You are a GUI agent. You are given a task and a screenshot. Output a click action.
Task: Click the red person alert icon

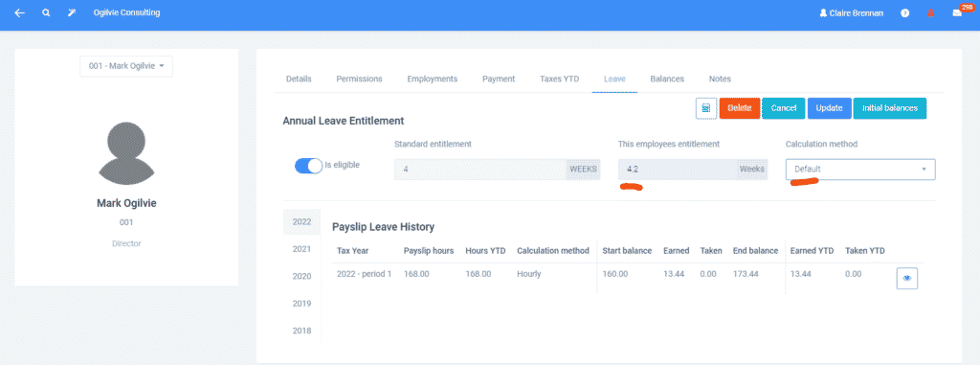point(930,12)
